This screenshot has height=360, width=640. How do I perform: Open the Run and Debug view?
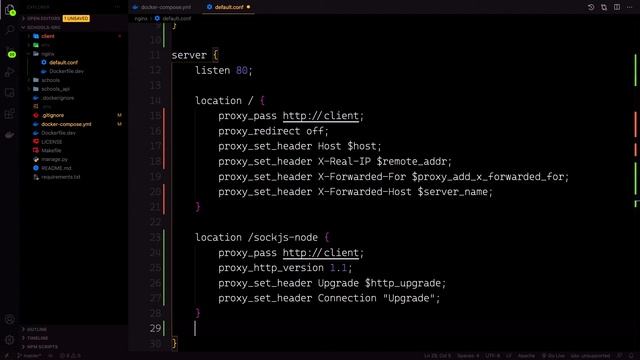tap(10, 72)
